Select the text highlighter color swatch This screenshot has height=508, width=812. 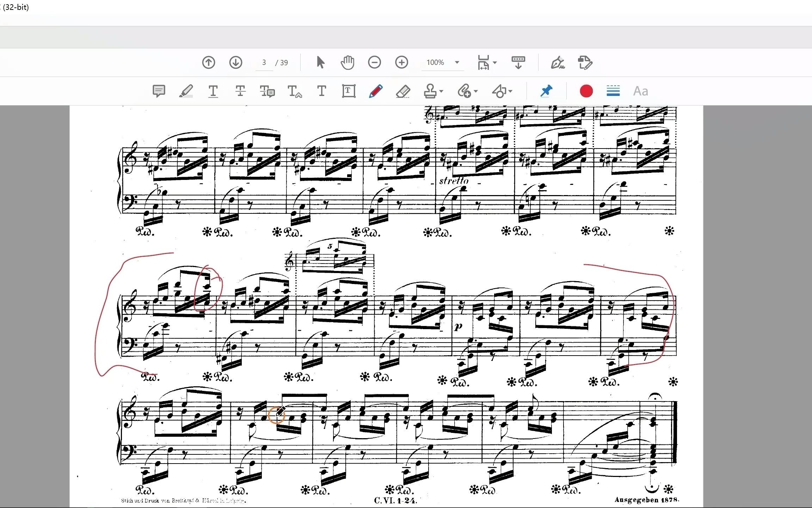click(585, 91)
